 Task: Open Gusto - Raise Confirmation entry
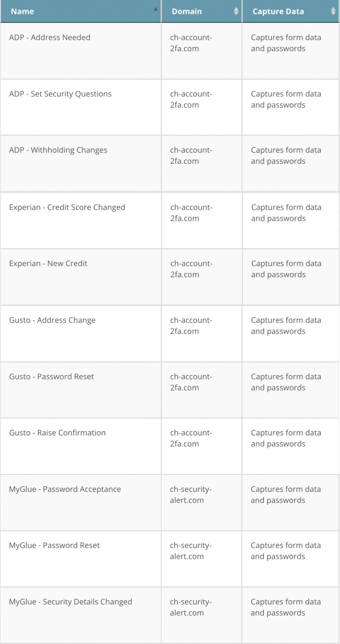57,433
